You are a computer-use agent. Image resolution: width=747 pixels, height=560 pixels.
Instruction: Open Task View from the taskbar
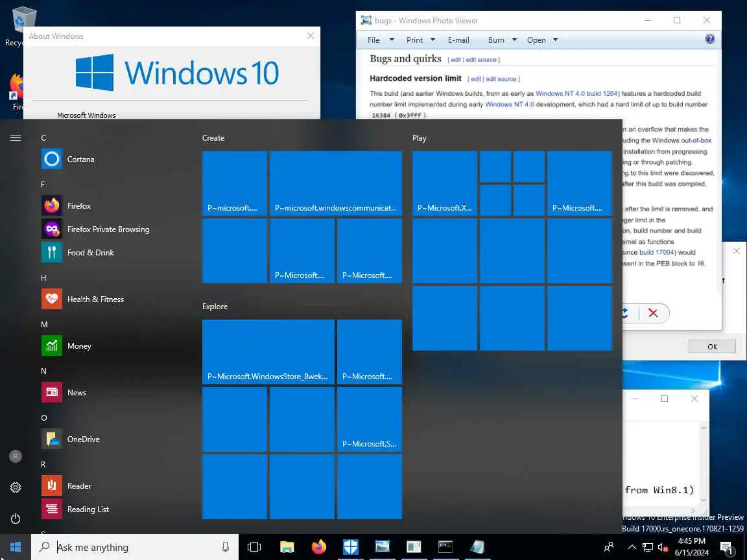pos(254,547)
